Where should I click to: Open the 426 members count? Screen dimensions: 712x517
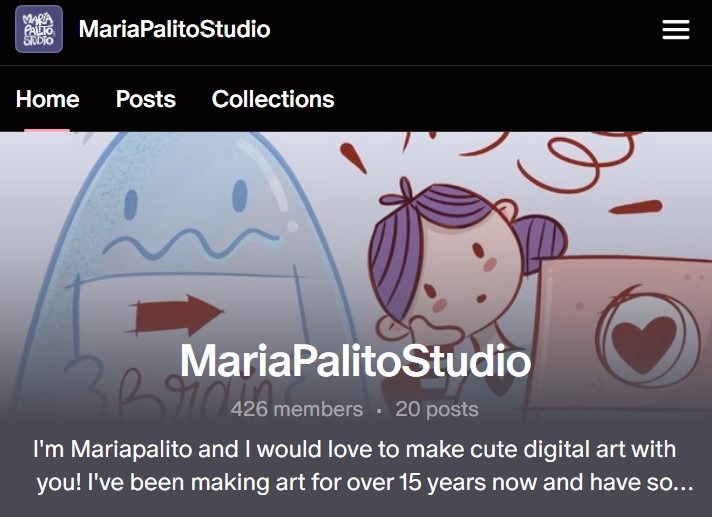(x=296, y=409)
